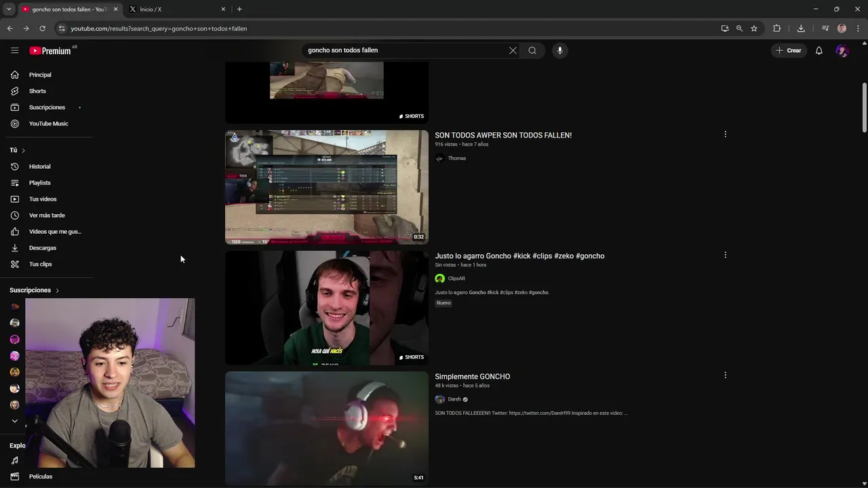This screenshot has height=488, width=868.
Task: Go forward in browser history
Action: [26, 28]
